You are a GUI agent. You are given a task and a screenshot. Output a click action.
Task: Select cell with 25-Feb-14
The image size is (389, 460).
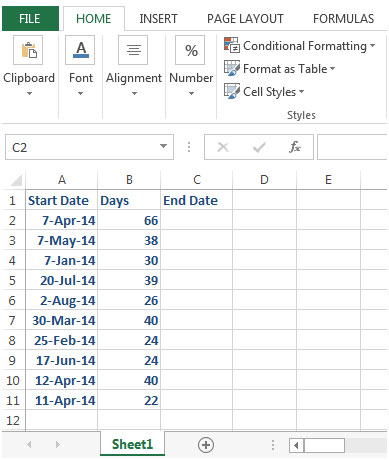tap(62, 340)
